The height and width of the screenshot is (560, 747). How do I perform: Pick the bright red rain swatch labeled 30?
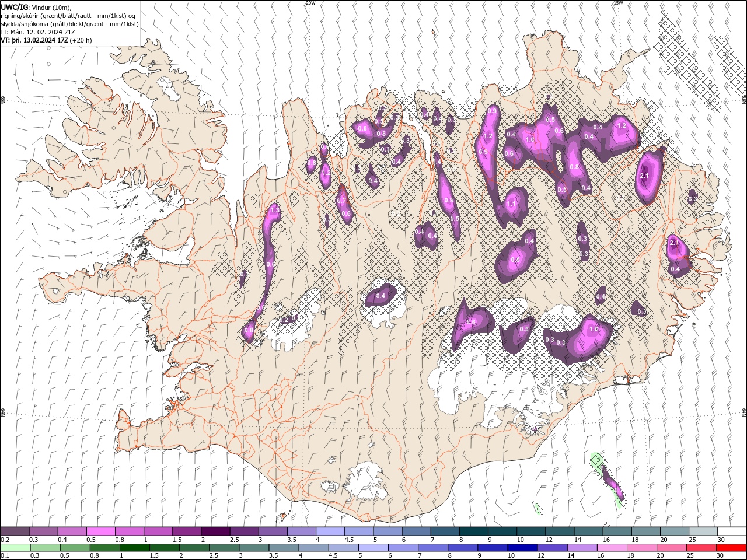[732, 548]
